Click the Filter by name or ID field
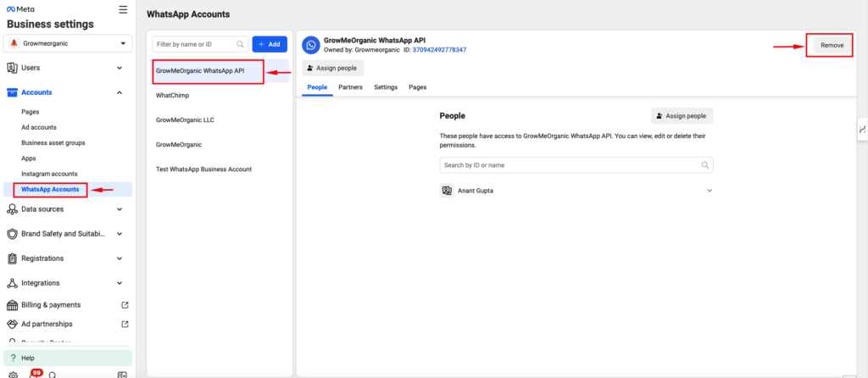The image size is (868, 378). [200, 44]
